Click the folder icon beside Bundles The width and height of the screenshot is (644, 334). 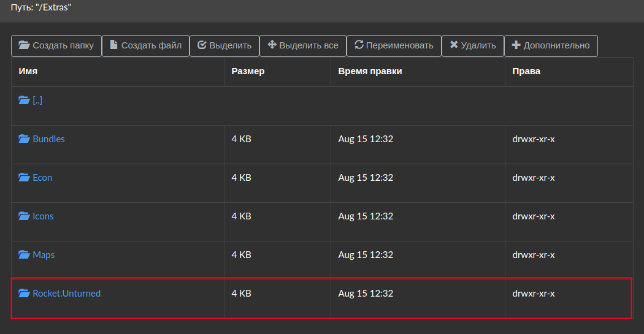(x=25, y=139)
